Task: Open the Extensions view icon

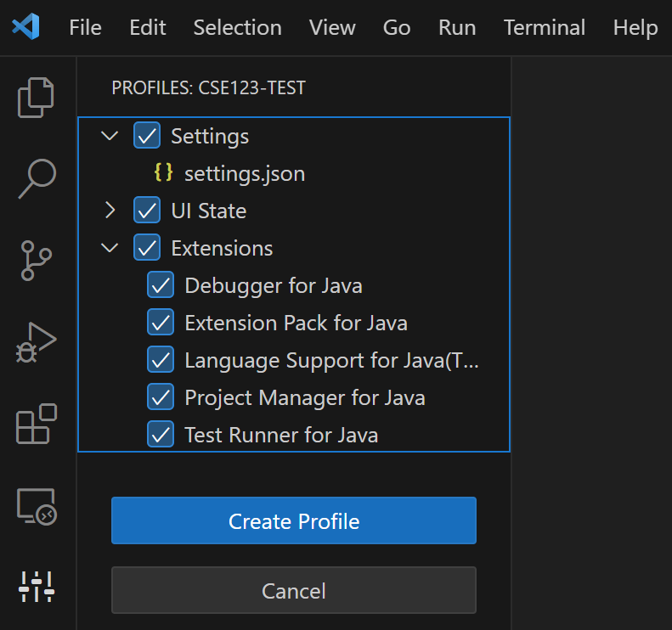Action: [37, 424]
